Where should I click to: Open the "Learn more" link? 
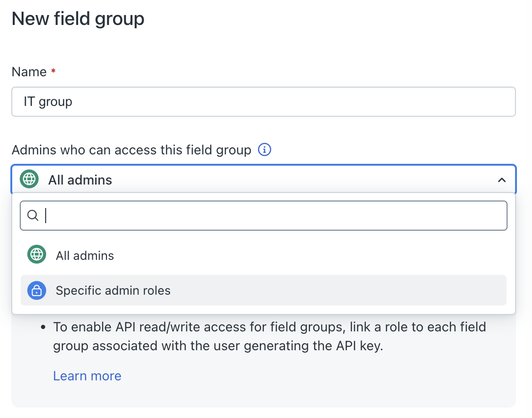(x=87, y=376)
